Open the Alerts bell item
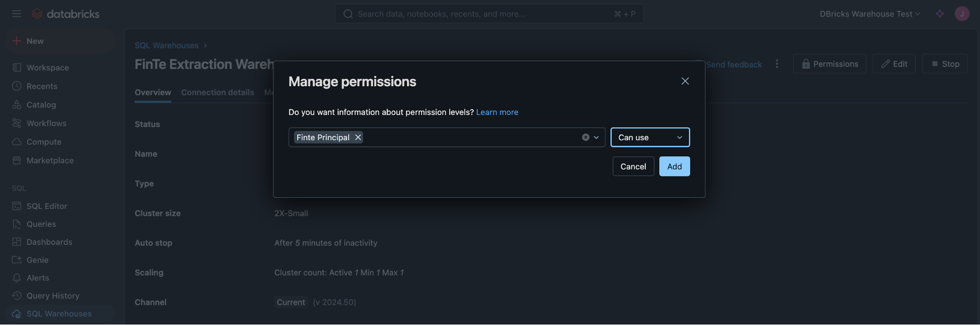The width and height of the screenshot is (980, 325). [38, 278]
